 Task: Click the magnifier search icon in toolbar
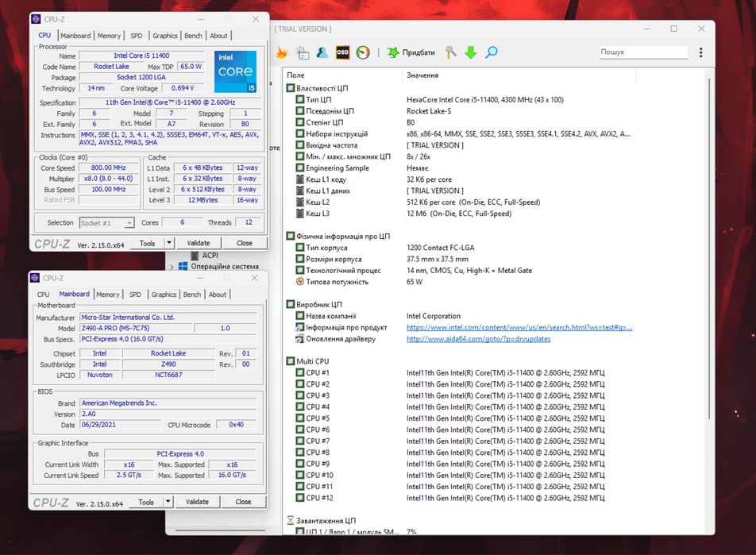click(491, 52)
